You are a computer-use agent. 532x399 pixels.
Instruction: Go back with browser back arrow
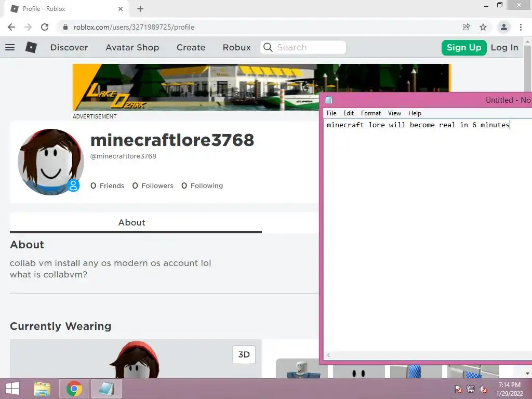click(11, 27)
